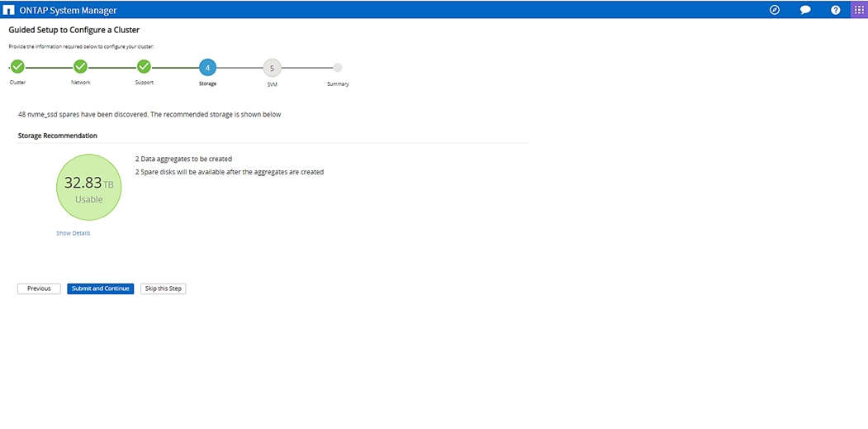This screenshot has height=429, width=868.
Task: Click "2 Data aggregates to be created" text
Action: click(x=184, y=159)
